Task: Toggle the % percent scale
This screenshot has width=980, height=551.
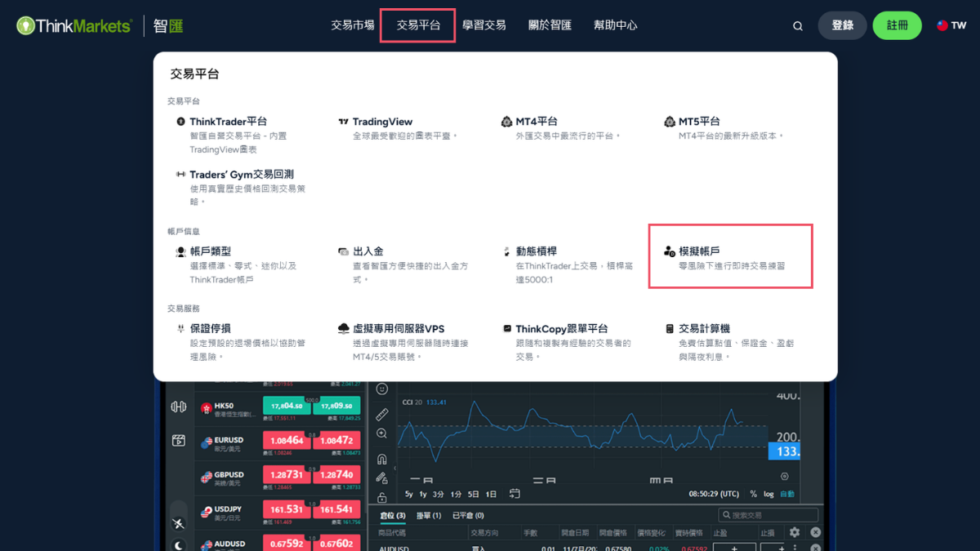Action: click(753, 495)
